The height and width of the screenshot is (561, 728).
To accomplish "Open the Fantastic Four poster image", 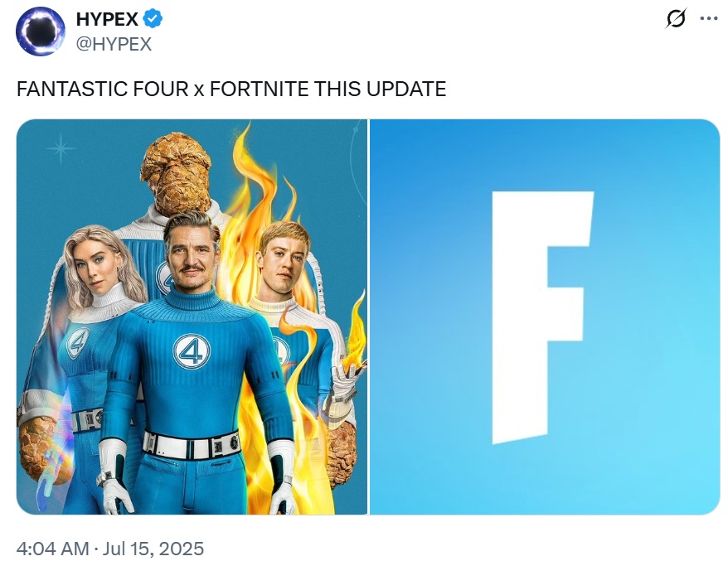I will pos(192,317).
